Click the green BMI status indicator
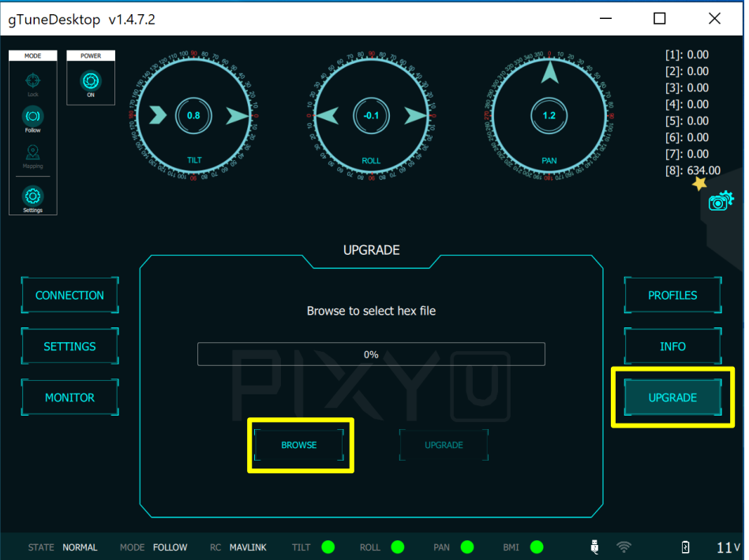Viewport: 749px width, 560px height. point(537,547)
